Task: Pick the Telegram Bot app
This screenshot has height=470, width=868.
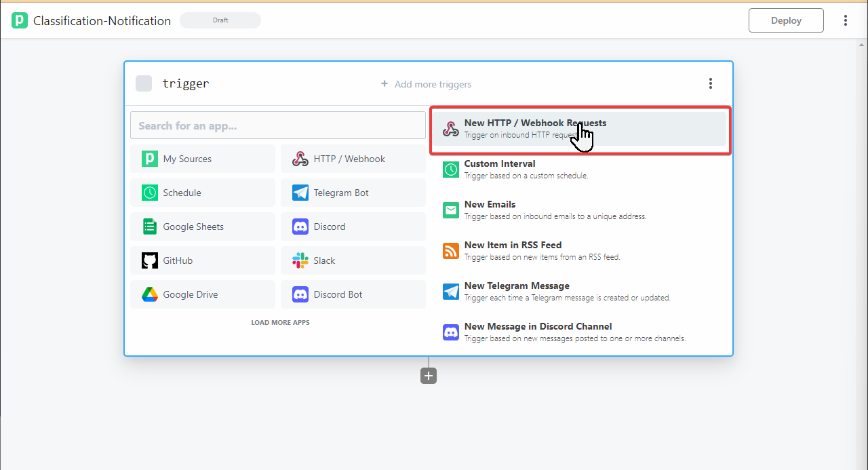Action: tap(353, 193)
